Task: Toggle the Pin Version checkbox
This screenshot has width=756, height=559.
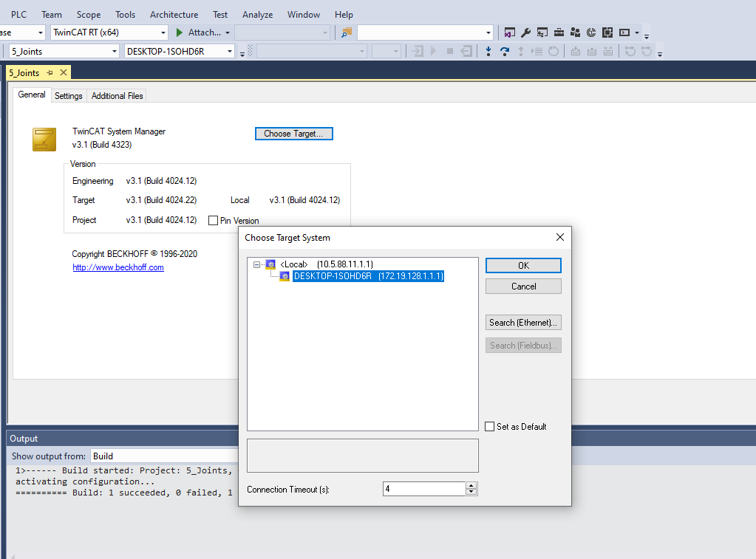Action: click(213, 220)
